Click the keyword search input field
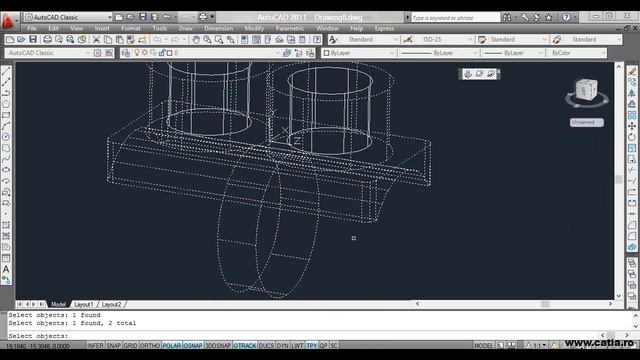This screenshot has height=360, width=640. [x=456, y=18]
